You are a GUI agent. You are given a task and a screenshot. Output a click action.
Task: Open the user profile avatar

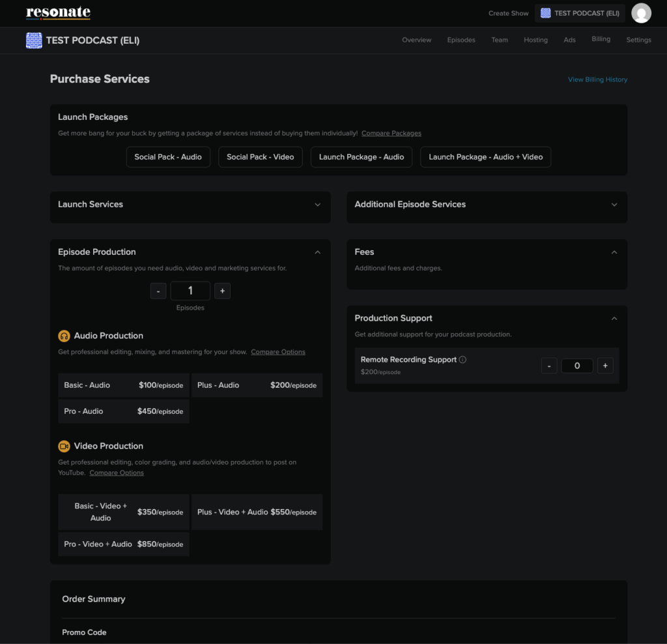click(x=641, y=13)
